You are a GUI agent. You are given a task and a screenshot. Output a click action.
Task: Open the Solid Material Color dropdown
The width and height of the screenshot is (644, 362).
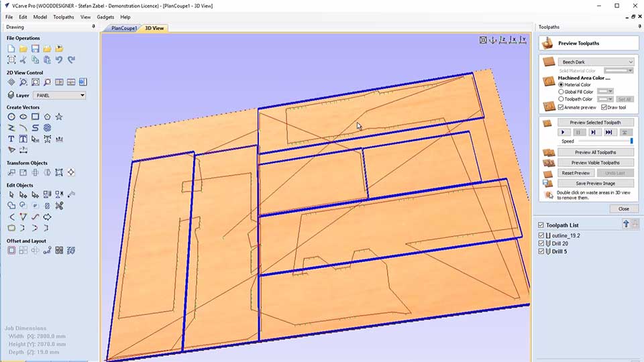click(x=619, y=70)
